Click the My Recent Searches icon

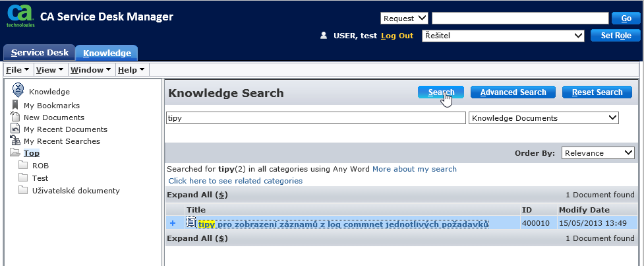(x=15, y=140)
